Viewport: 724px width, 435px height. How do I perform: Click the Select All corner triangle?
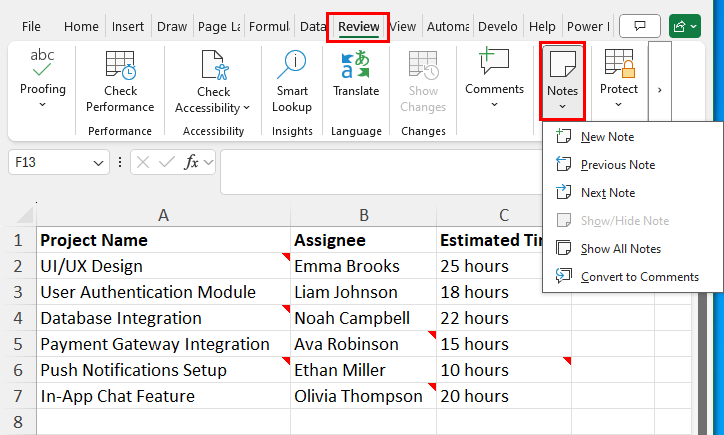[x=24, y=215]
